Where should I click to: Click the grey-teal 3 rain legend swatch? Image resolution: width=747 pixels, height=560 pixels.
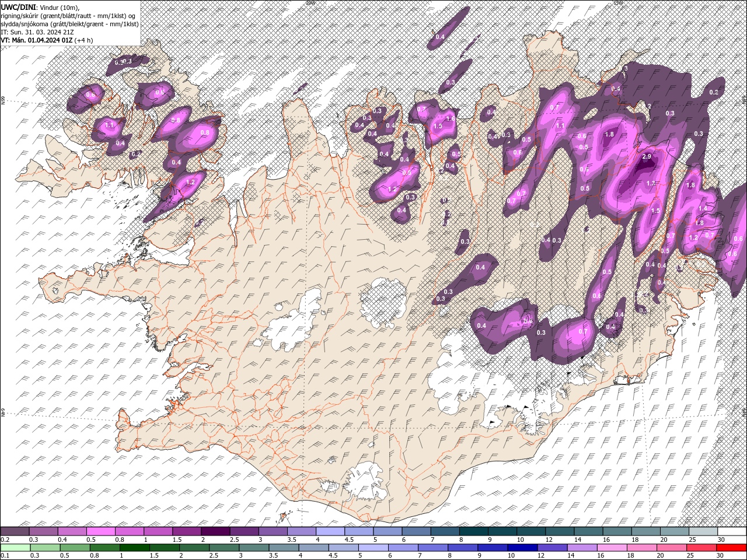coord(254,548)
